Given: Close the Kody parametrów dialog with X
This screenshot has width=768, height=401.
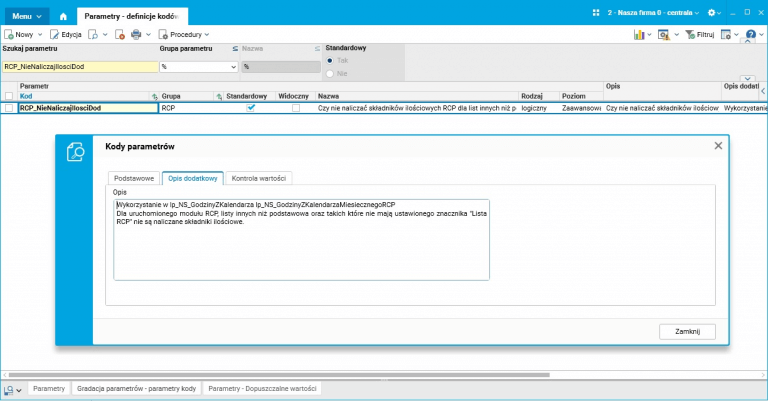Looking at the screenshot, I should point(718,146).
